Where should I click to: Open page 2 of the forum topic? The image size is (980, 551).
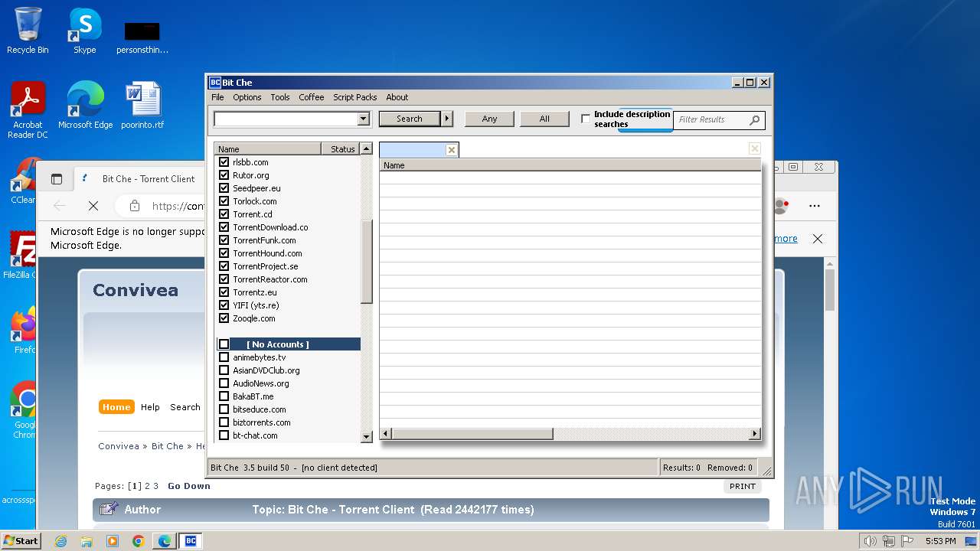point(148,486)
